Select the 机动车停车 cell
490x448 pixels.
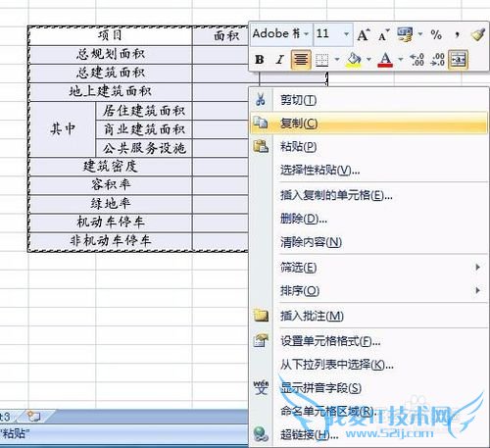pyautogui.click(x=110, y=224)
